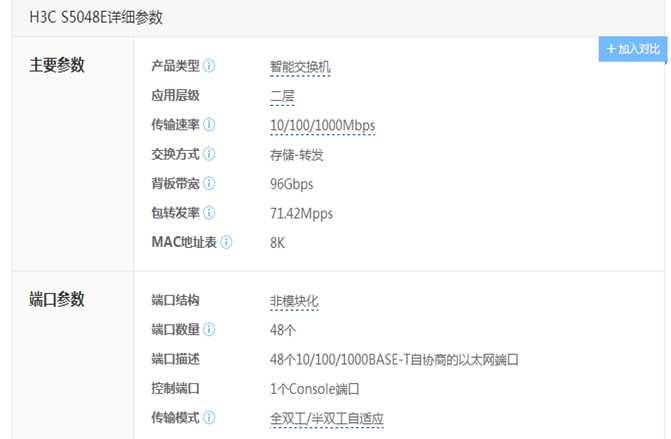Screen dimensions: 671x439
Task: Click the MAC地址表 label
Action: click(x=184, y=242)
